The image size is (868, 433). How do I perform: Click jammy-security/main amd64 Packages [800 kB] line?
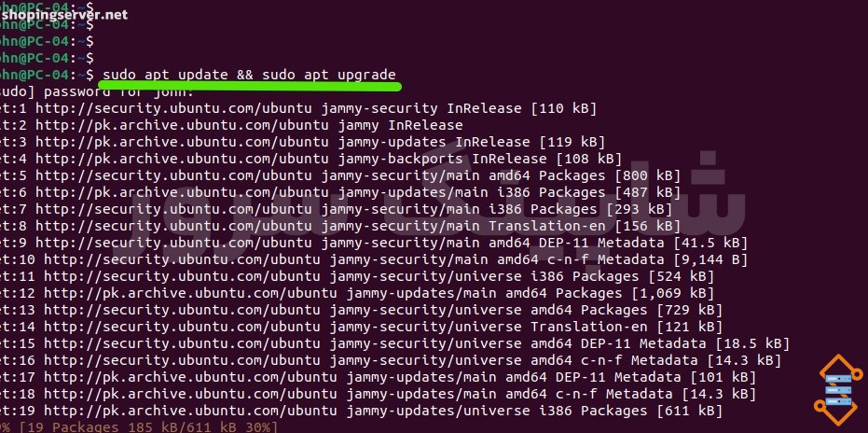point(340,175)
